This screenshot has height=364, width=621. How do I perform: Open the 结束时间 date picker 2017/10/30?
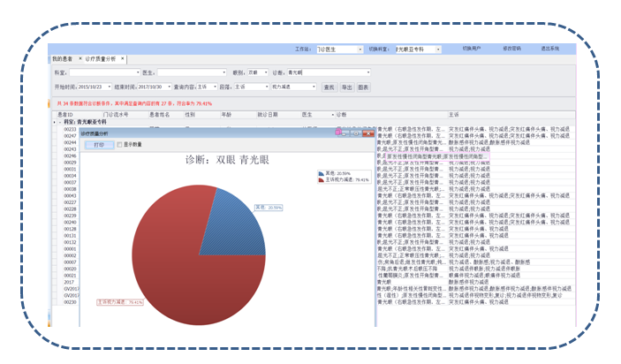point(170,87)
